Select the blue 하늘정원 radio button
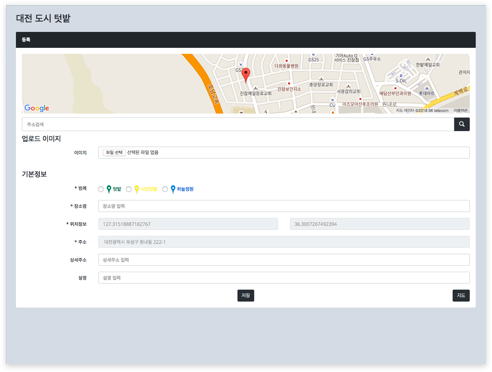This screenshot has height=372, width=492. click(165, 189)
